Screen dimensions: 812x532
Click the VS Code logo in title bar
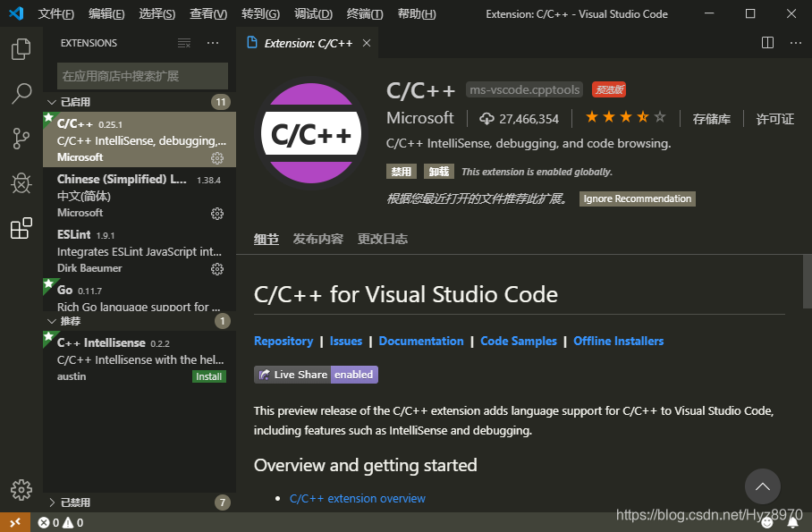pos(16,13)
